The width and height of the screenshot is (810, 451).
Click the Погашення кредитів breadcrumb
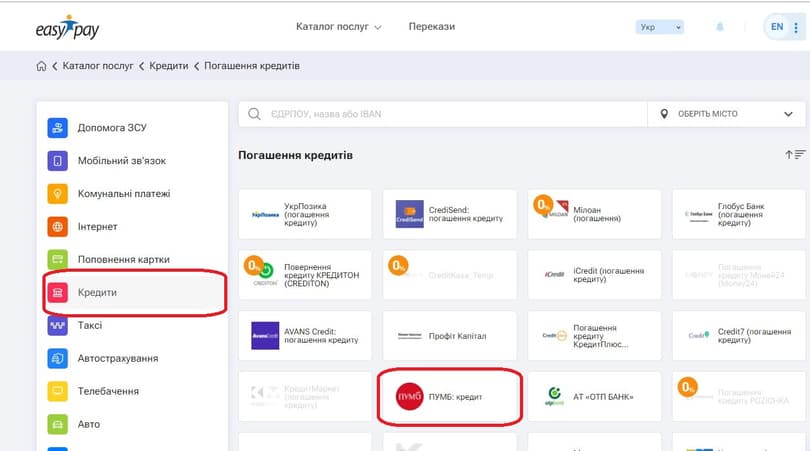click(252, 66)
